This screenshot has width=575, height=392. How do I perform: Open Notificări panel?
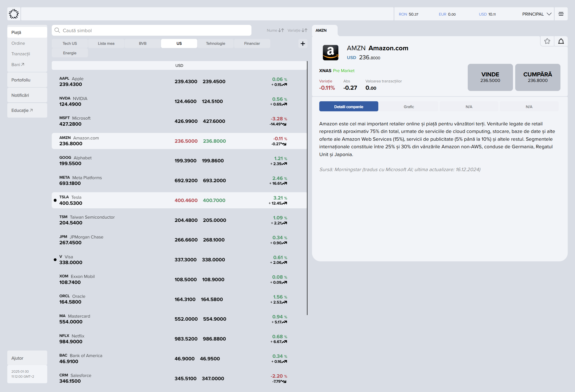[27, 95]
